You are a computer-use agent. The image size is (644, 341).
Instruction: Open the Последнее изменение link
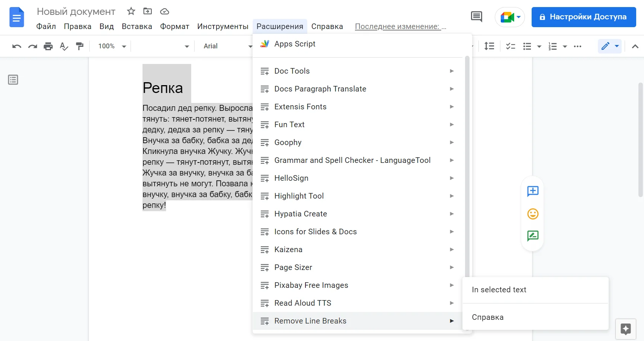coord(400,26)
